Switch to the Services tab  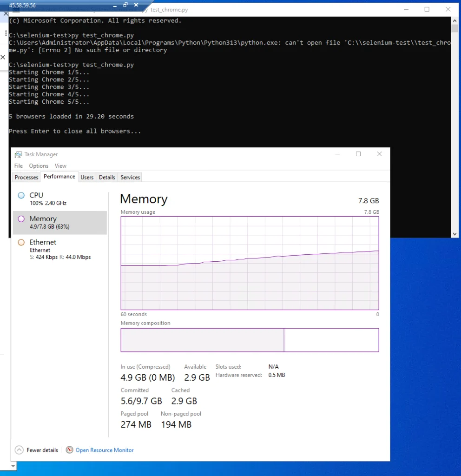click(130, 177)
